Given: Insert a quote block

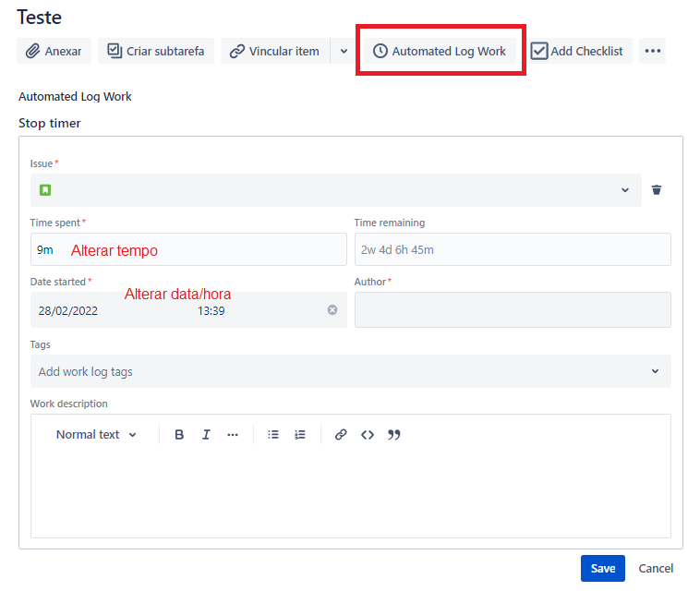Looking at the screenshot, I should [x=394, y=435].
